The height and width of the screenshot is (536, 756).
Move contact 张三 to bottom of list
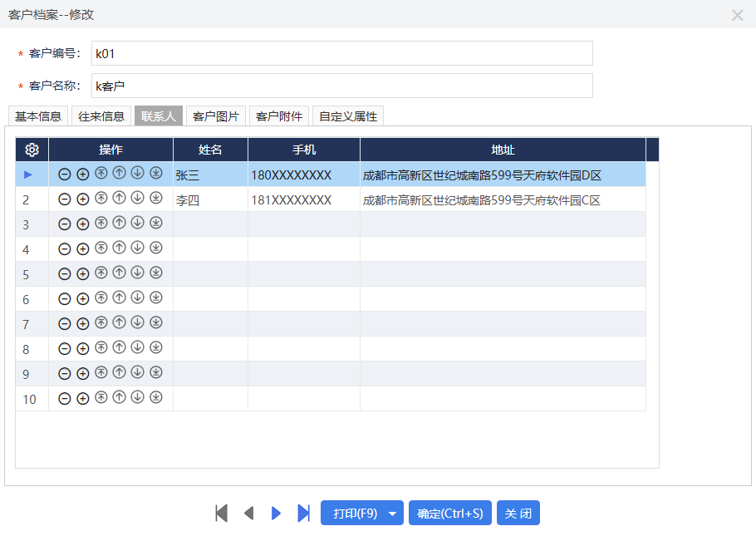[156, 174]
